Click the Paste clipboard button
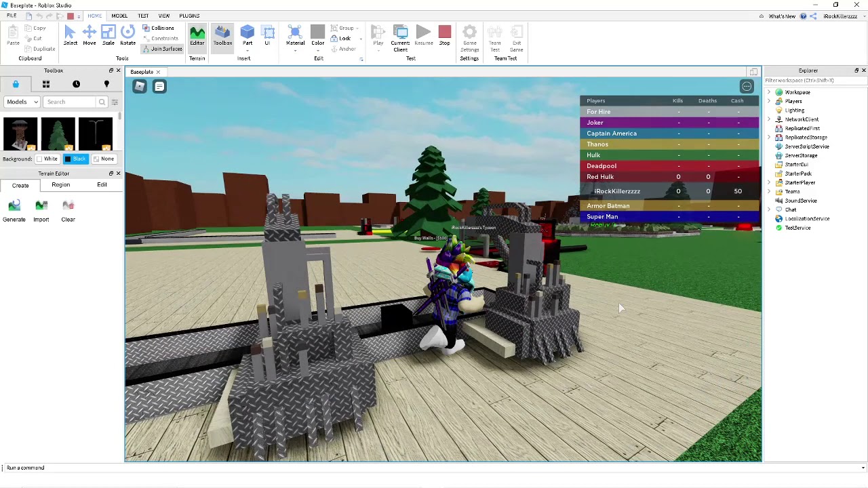Screen dimensions: 868x488 (x=13, y=36)
